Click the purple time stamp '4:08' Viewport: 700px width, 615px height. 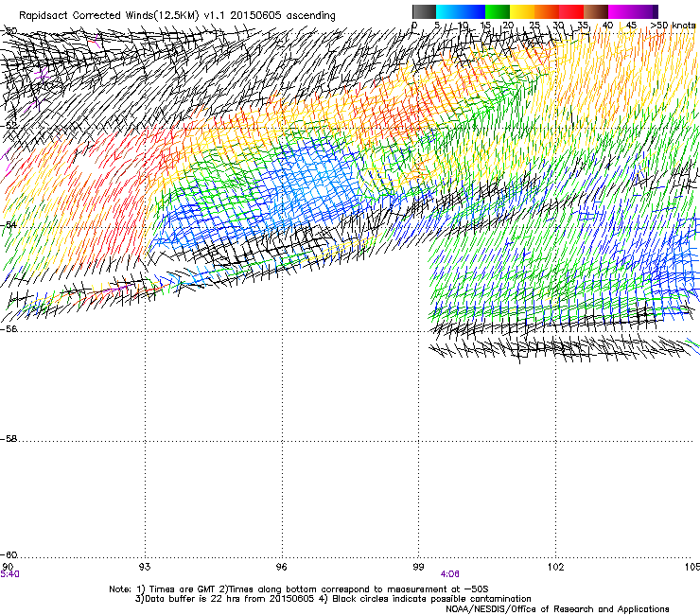[449, 574]
